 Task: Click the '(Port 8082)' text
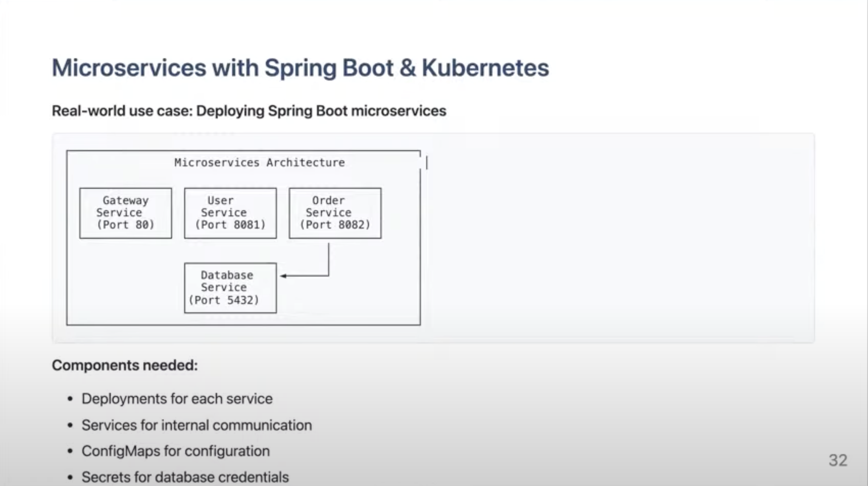(335, 225)
